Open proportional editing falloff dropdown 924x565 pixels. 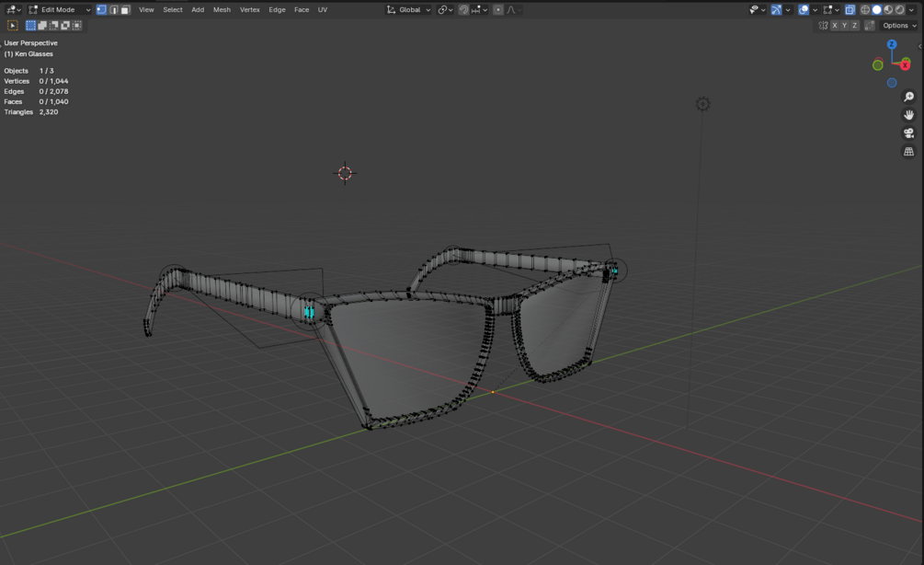[x=513, y=9]
